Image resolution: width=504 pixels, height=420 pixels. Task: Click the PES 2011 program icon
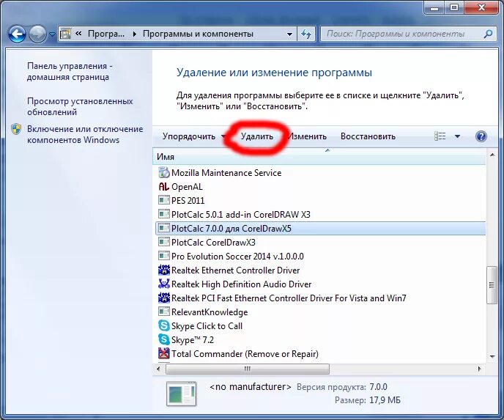(164, 200)
